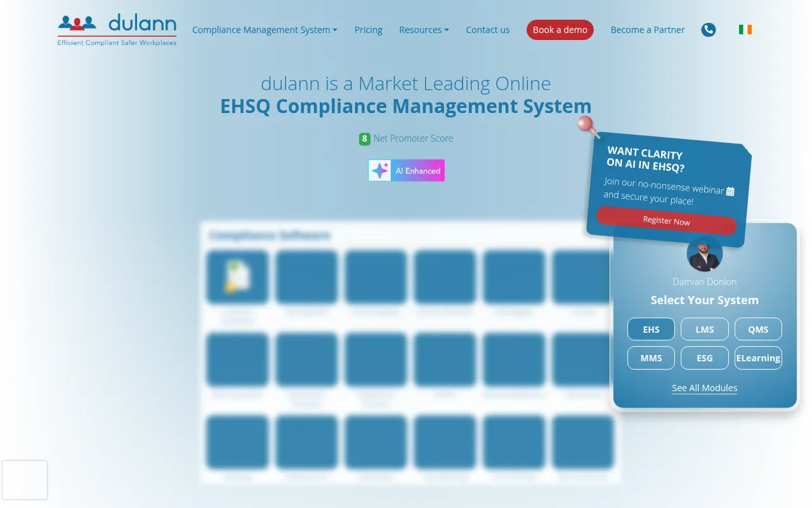The width and height of the screenshot is (812, 508).
Task: Click the name 'Damian Donlon'
Action: point(705,282)
